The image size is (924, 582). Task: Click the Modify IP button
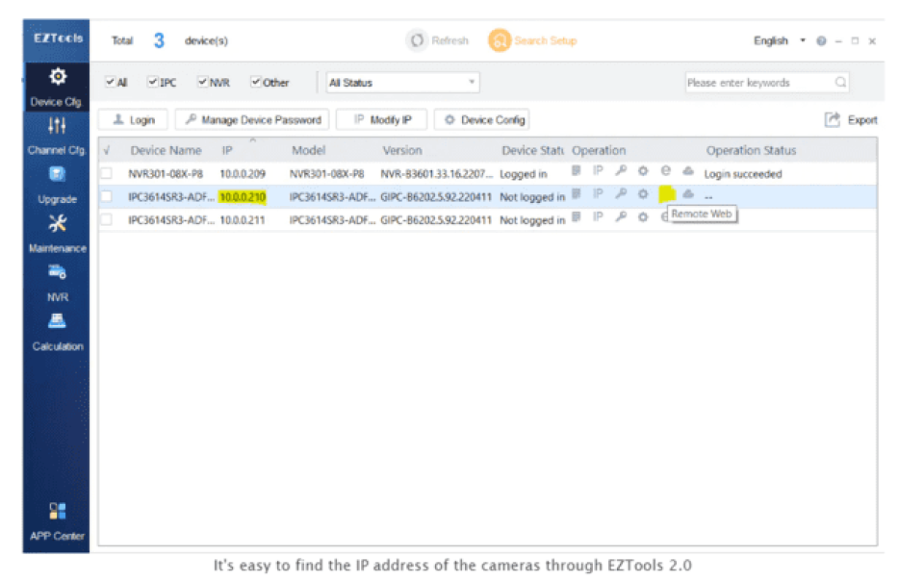381,120
